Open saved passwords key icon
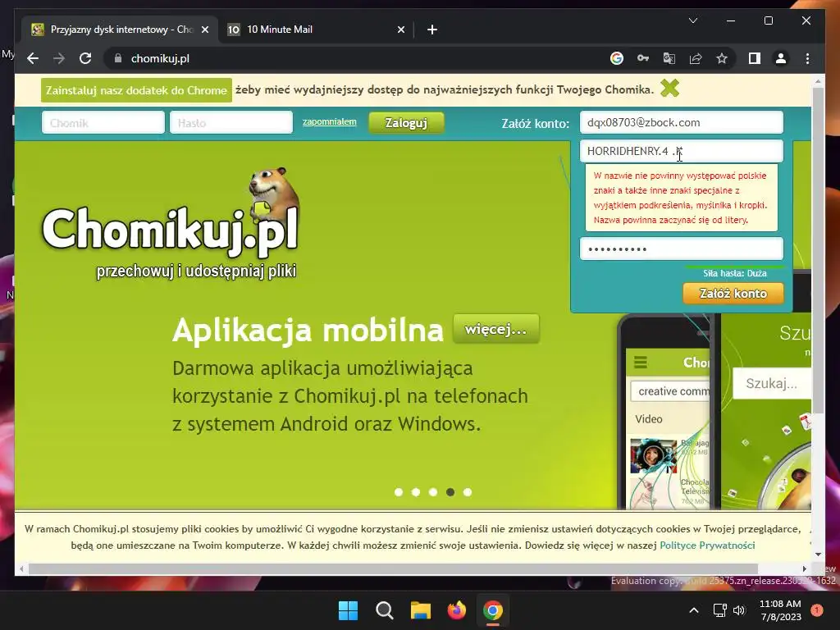The width and height of the screenshot is (840, 630). [643, 58]
